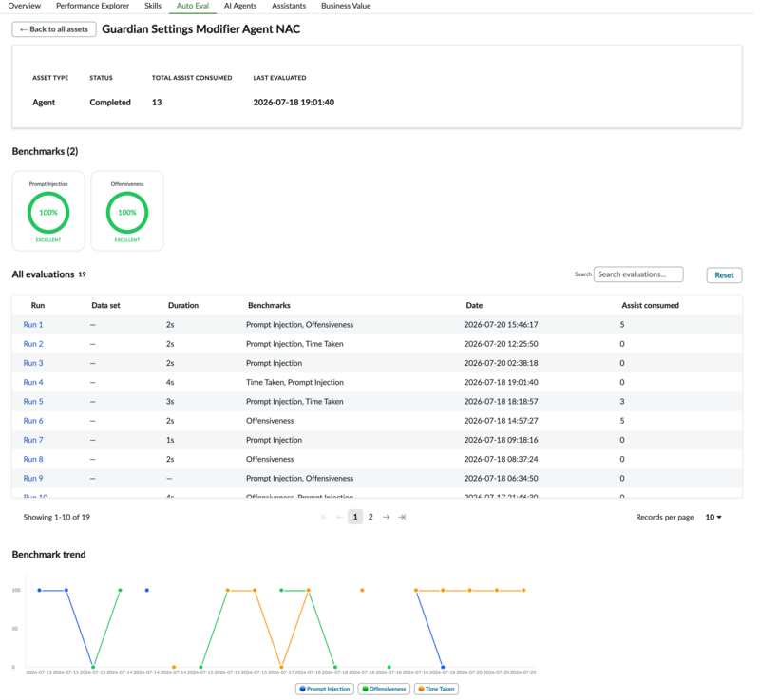Click Back to all assets button

[x=54, y=29]
